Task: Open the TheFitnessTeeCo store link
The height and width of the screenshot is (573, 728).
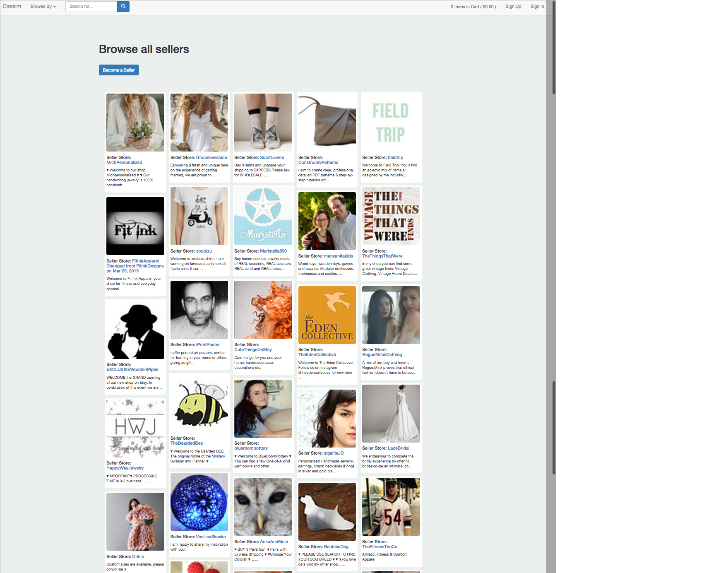Action: [x=380, y=547]
